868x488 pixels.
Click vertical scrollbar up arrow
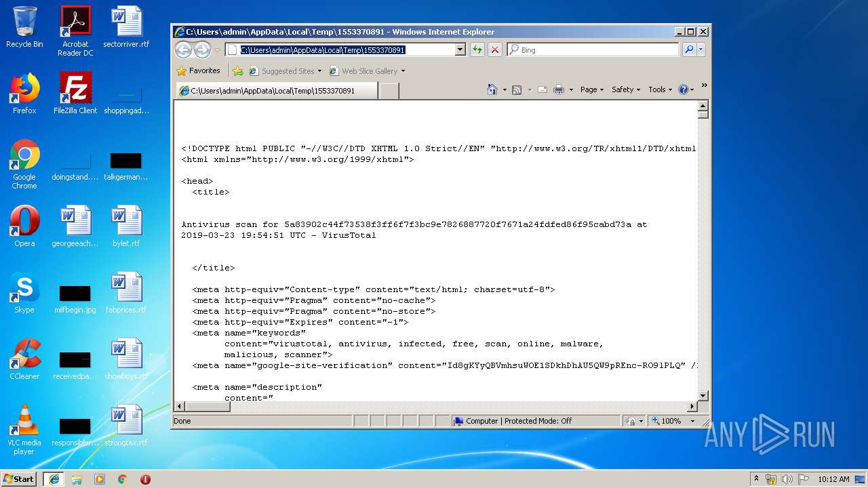point(703,105)
